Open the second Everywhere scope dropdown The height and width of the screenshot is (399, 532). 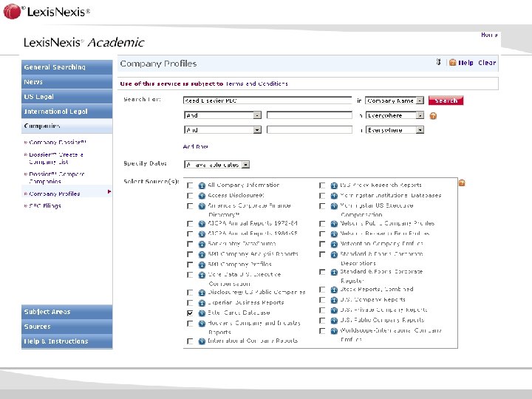(x=395, y=130)
